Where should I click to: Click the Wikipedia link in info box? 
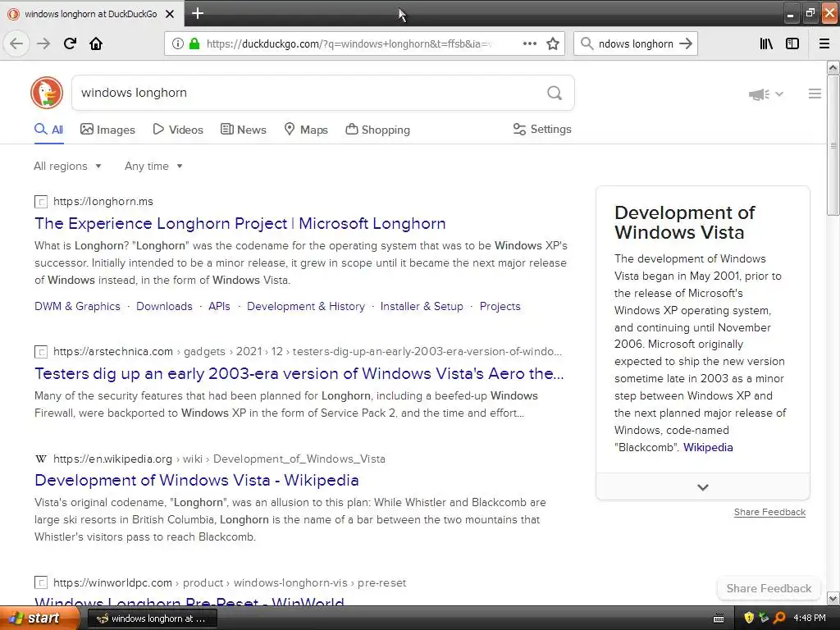(x=708, y=447)
